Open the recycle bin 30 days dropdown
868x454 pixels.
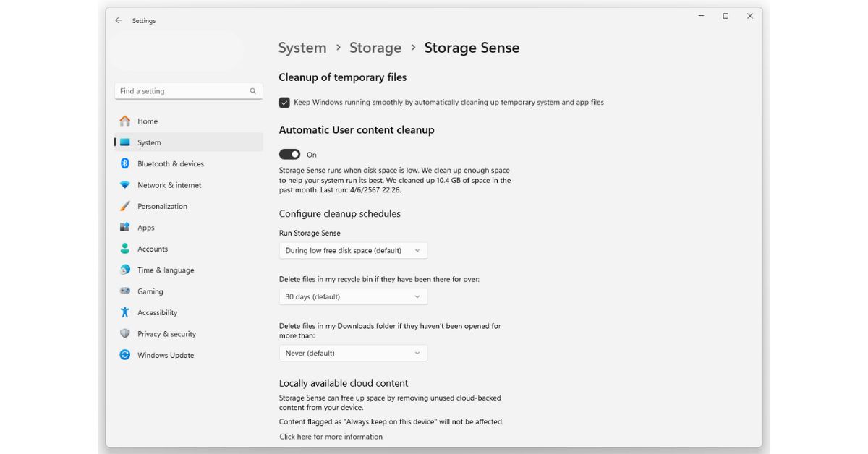353,296
